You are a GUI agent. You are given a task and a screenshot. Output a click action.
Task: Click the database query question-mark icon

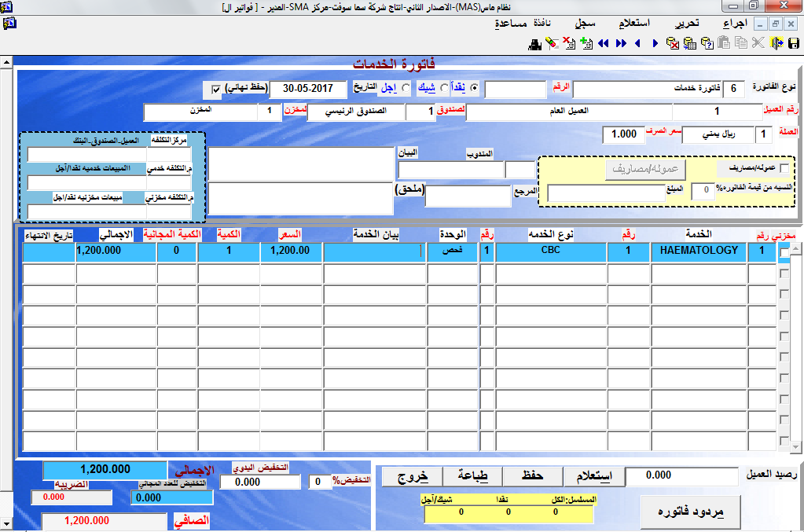tap(707, 43)
